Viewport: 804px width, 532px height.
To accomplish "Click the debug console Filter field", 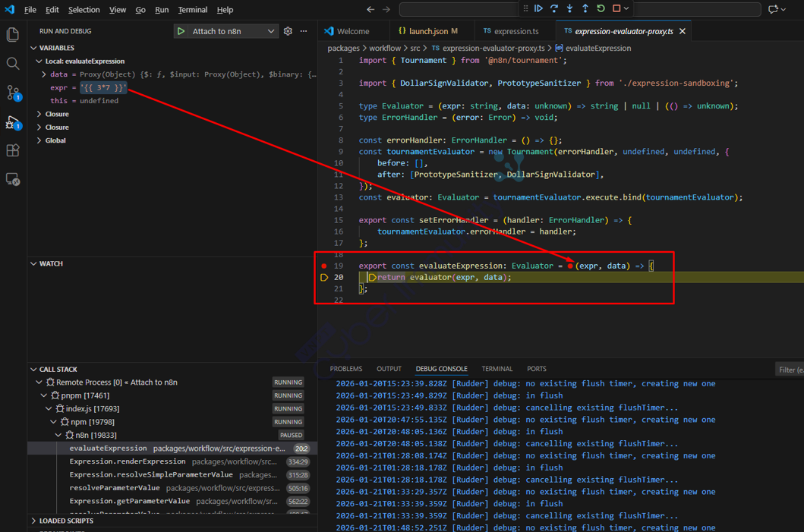I will [x=789, y=370].
